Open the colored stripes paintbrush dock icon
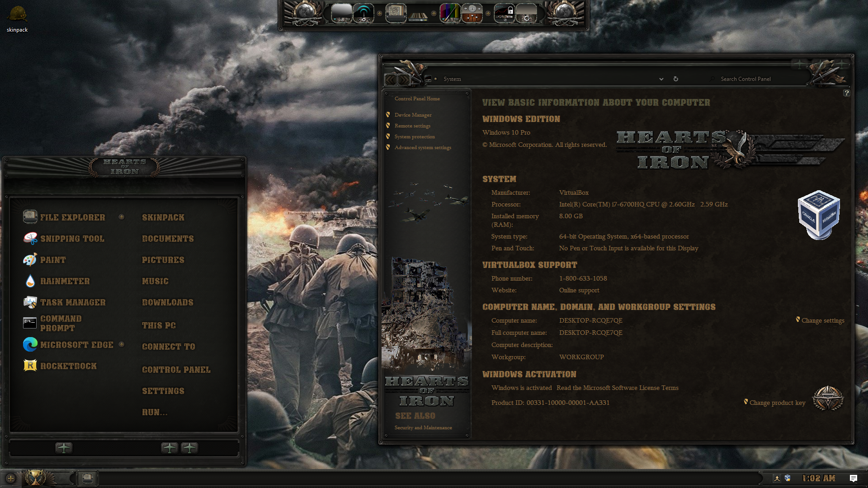868x488 pixels. click(x=450, y=13)
